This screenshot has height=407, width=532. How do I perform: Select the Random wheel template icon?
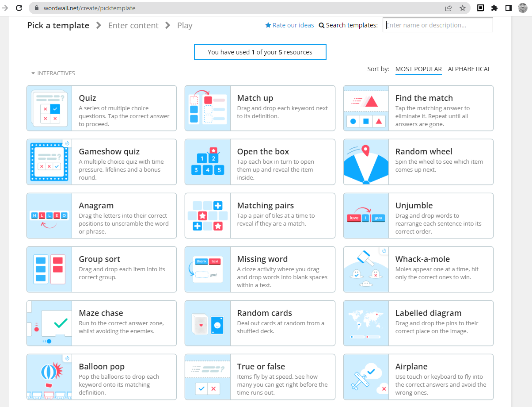[x=366, y=162]
